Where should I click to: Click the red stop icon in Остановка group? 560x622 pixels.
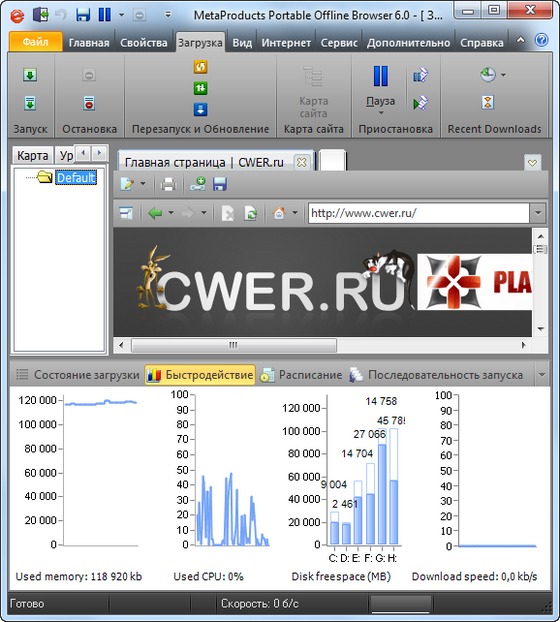pos(89,103)
